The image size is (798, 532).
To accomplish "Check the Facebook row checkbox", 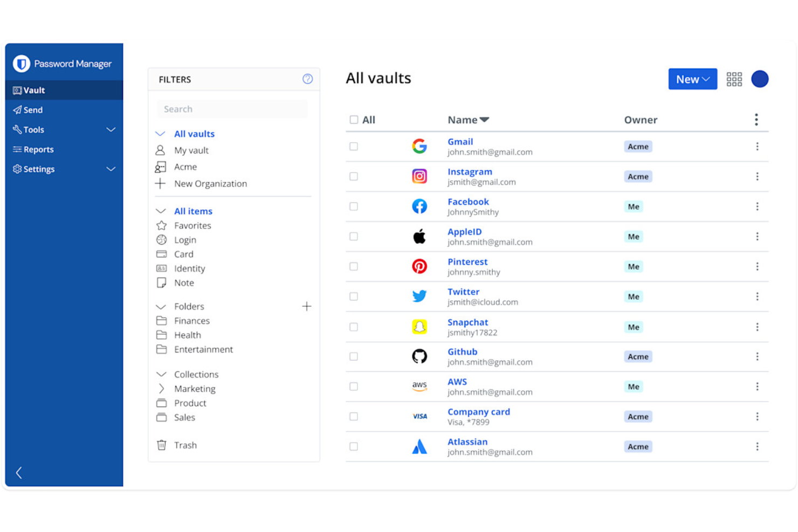I will click(353, 206).
